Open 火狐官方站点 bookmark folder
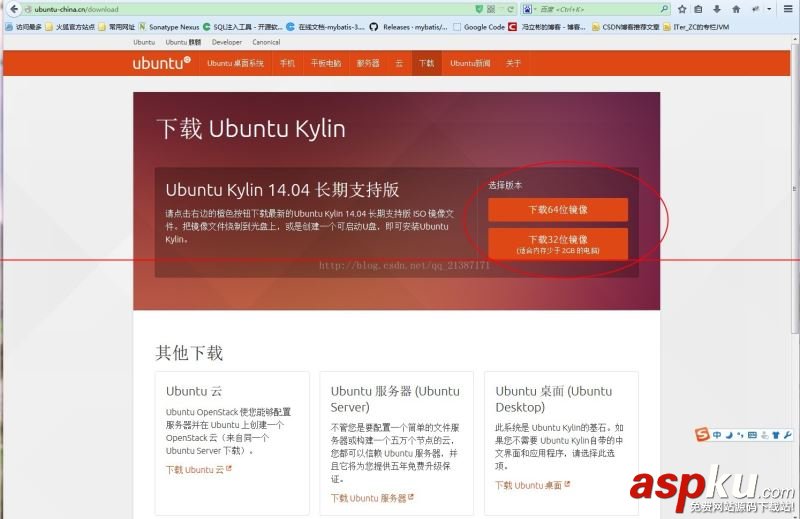Viewport: 800px width, 519px height. [x=70, y=27]
